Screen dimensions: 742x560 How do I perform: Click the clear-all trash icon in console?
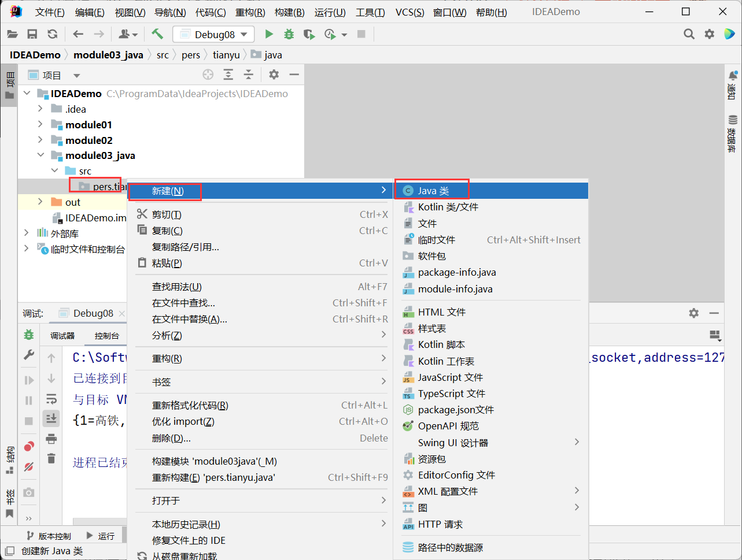(51, 458)
